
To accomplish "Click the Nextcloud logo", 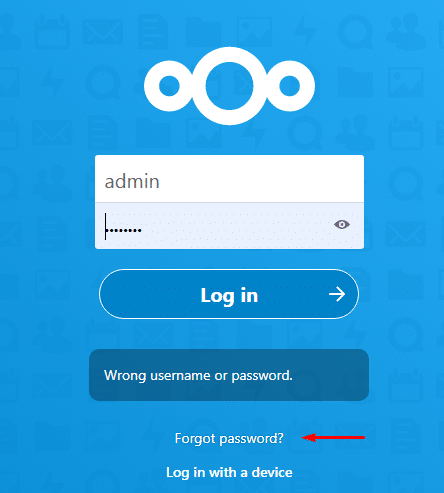I will coord(229,86).
